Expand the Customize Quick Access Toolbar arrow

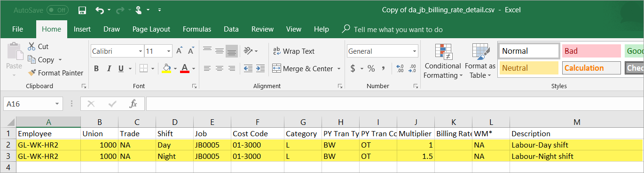[159, 10]
